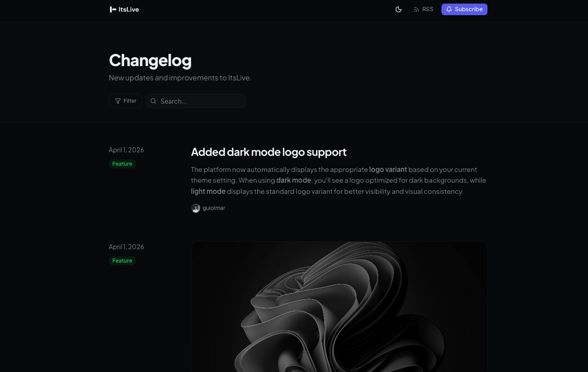Click the bell icon on Subscribe button
588x372 pixels.
pos(449,9)
